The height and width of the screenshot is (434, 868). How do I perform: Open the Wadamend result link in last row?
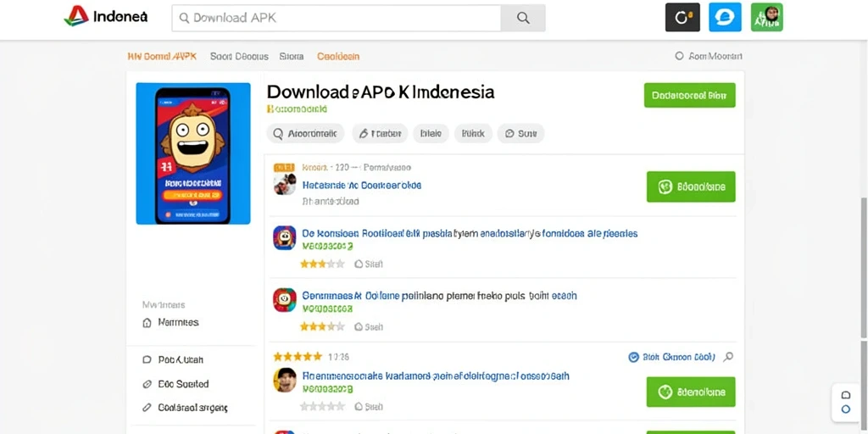click(436, 376)
